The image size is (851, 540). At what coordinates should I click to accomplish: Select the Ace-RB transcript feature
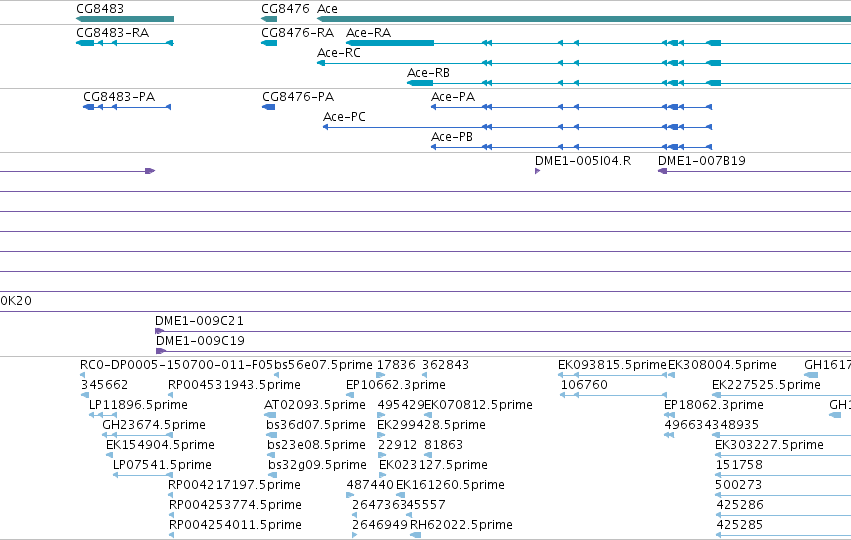tap(629, 83)
